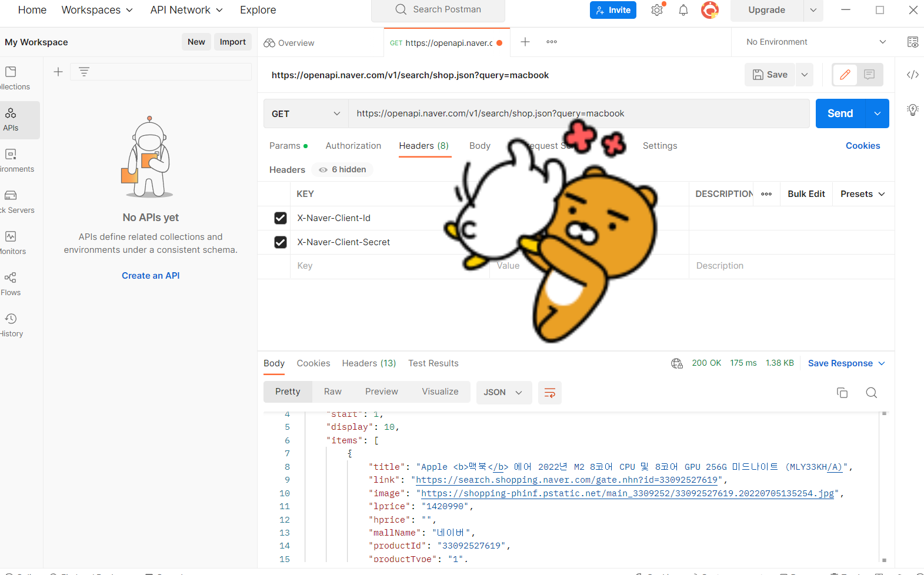Switch to Visualize response view
924x575 pixels.
coord(440,392)
